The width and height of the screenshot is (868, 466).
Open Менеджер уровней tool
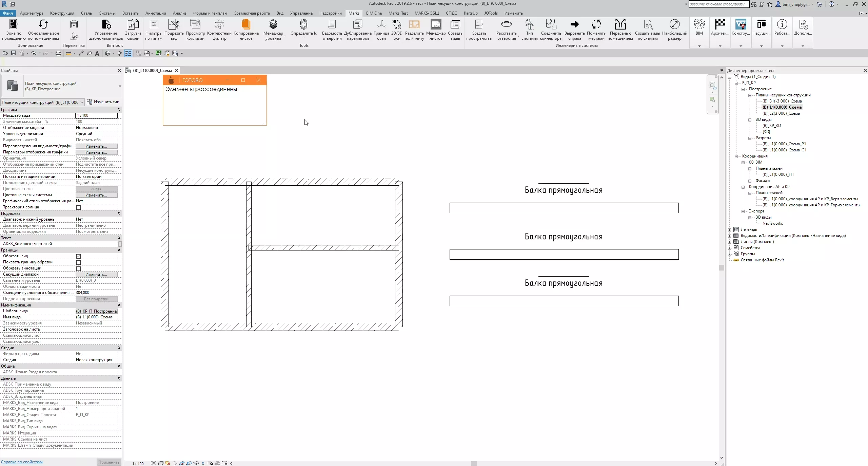point(273,25)
